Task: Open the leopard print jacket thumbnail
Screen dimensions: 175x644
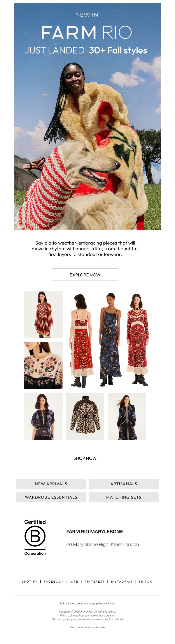Action: tap(85, 416)
